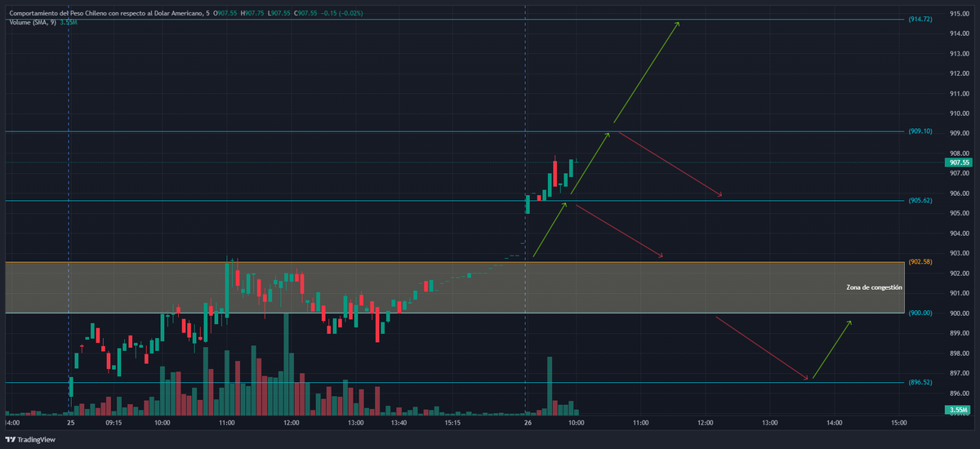The image size is (980, 449).
Task: Click the 09:15 time axis label
Action: pos(114,423)
